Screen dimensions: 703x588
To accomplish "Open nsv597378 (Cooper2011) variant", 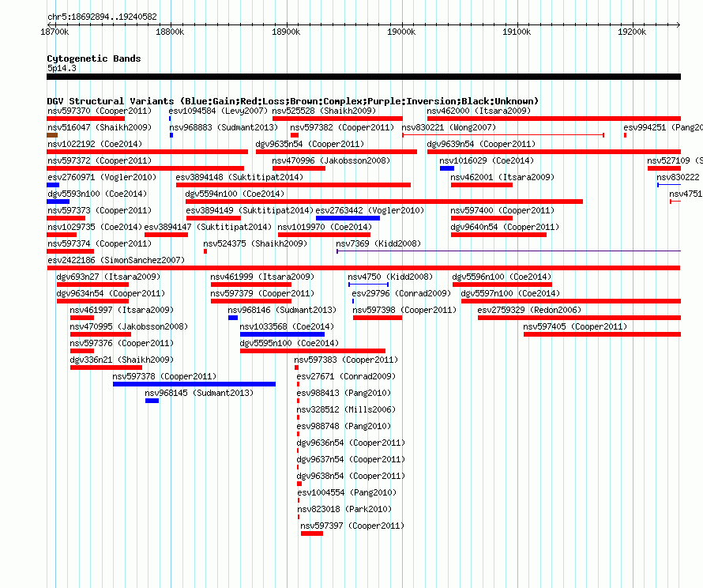I will [x=164, y=376].
